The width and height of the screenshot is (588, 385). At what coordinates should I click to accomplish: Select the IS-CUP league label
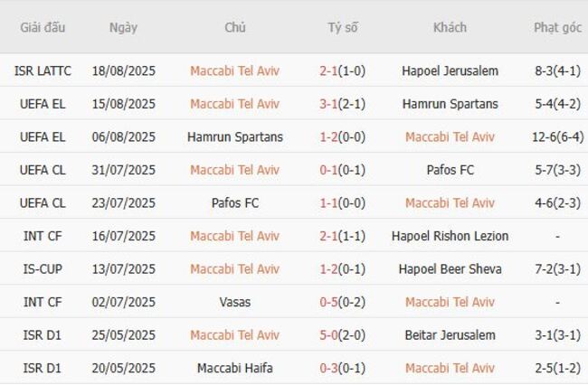[x=43, y=269]
